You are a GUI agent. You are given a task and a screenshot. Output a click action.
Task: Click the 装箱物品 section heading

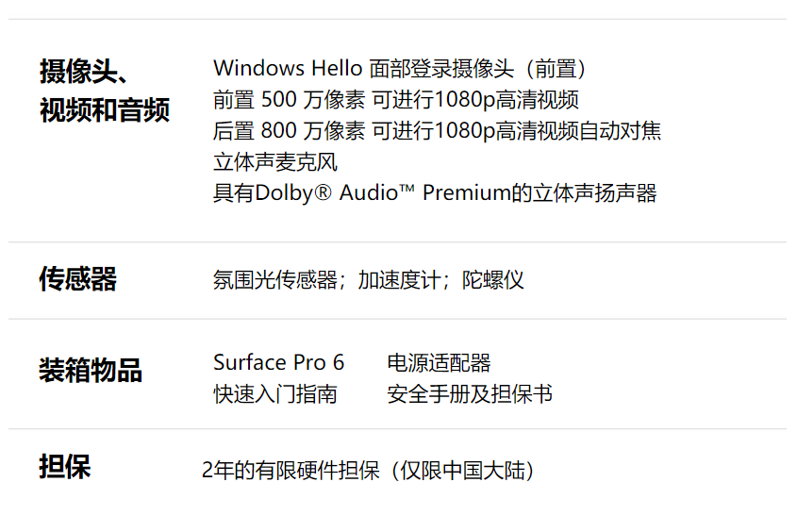91,370
